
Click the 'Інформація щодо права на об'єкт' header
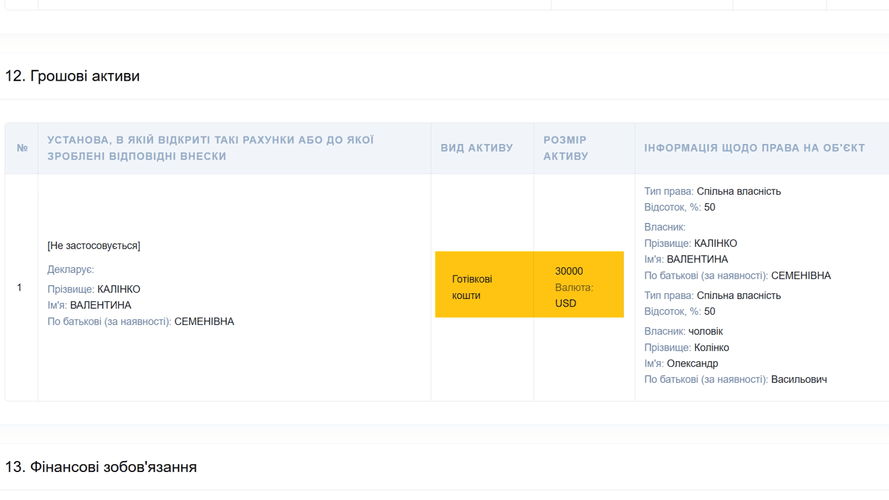(754, 148)
